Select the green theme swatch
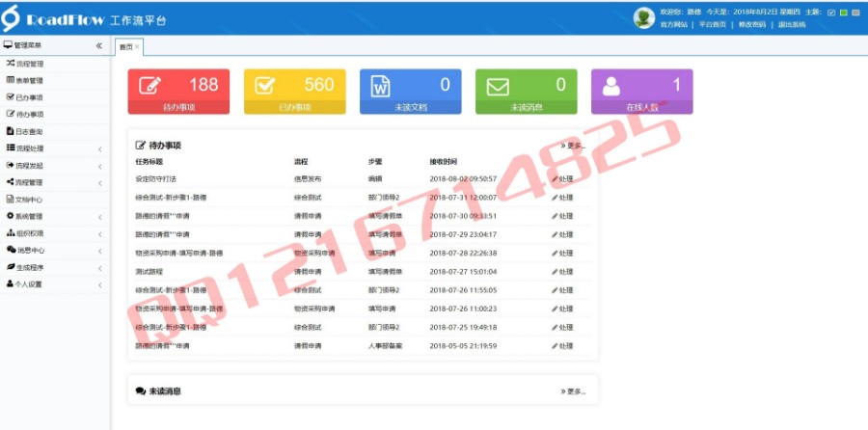 (x=843, y=13)
